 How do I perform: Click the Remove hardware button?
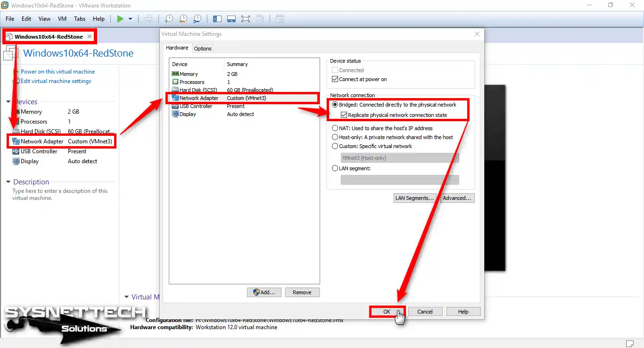302,292
